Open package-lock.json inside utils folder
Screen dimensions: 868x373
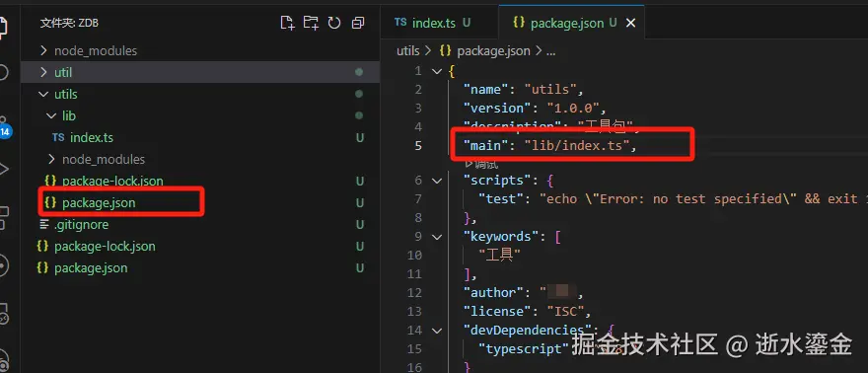pyautogui.click(x=200, y=181)
